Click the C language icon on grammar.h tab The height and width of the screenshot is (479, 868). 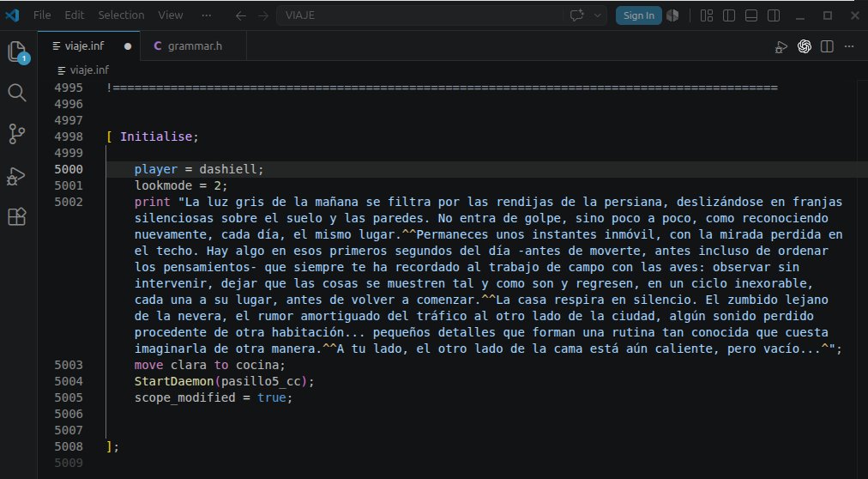tap(157, 46)
